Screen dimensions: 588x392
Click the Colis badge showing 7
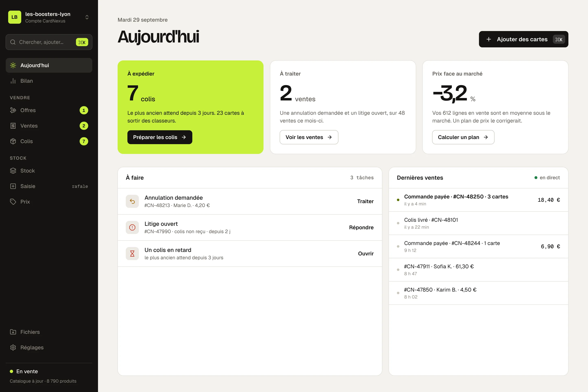coord(84,141)
